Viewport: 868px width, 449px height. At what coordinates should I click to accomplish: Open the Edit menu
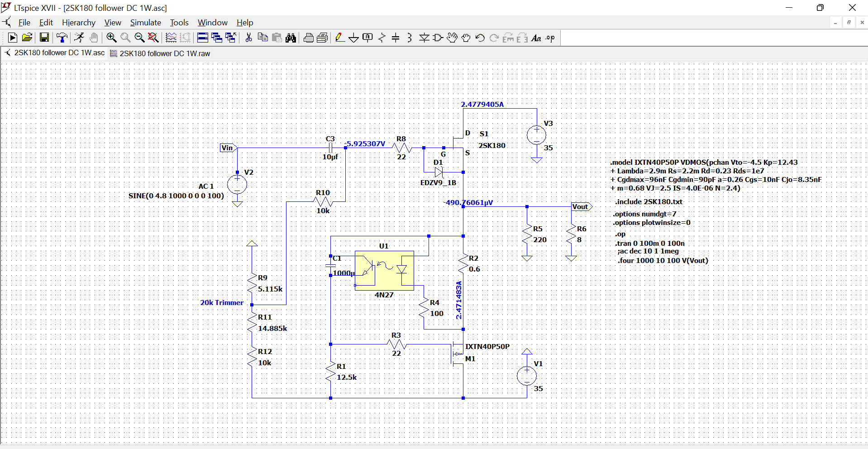point(46,23)
